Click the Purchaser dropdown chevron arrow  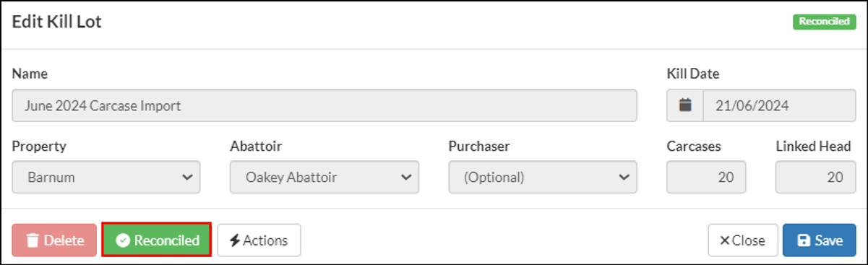(624, 177)
